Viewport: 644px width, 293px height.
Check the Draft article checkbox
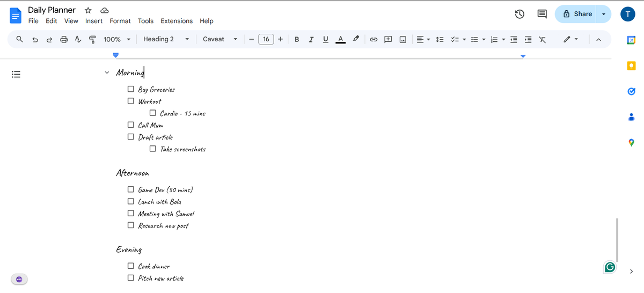(131, 136)
